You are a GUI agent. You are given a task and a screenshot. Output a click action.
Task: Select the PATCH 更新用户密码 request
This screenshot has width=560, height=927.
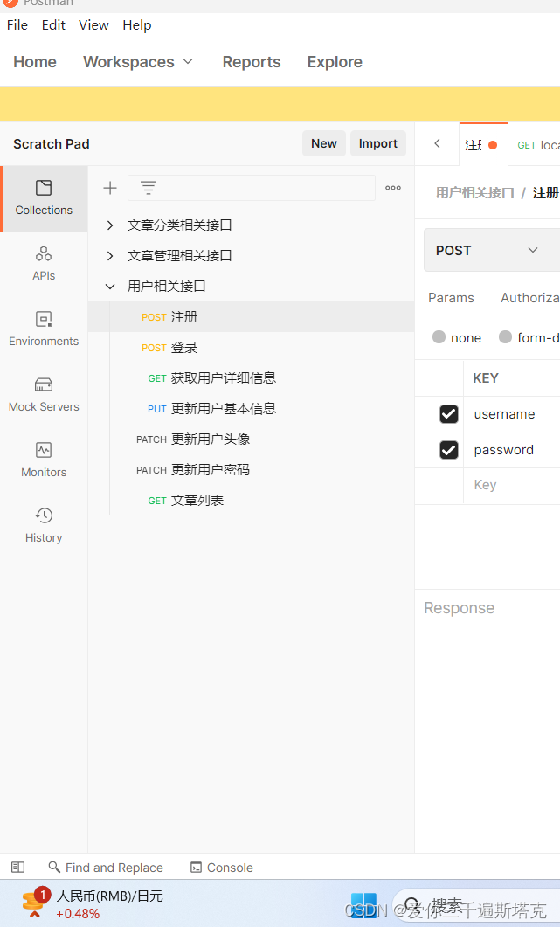(x=251, y=470)
